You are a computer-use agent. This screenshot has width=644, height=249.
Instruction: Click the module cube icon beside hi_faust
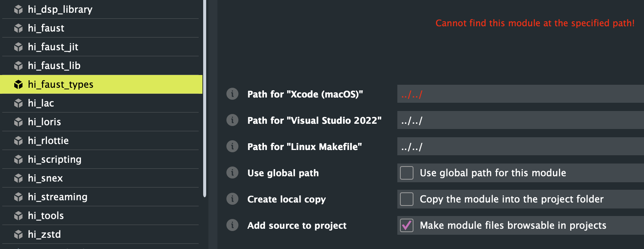(x=18, y=28)
